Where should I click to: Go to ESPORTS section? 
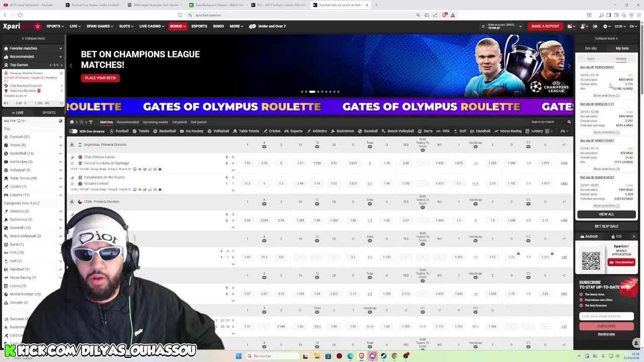(199, 26)
